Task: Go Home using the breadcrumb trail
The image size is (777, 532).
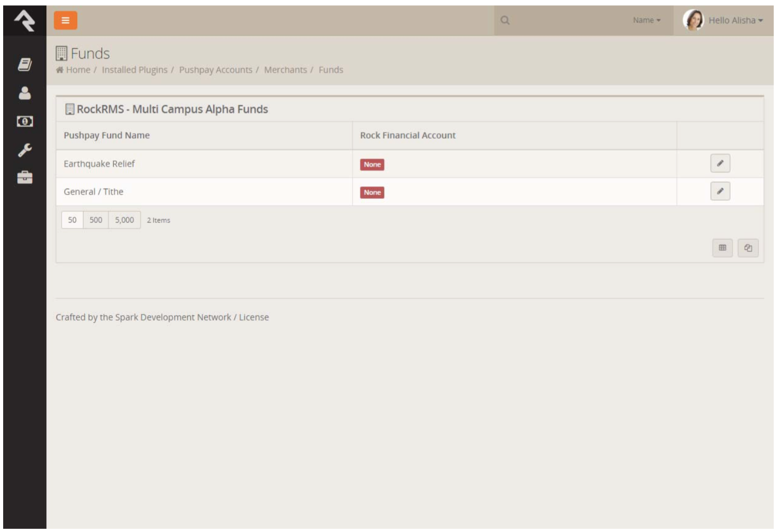Action: (77, 69)
